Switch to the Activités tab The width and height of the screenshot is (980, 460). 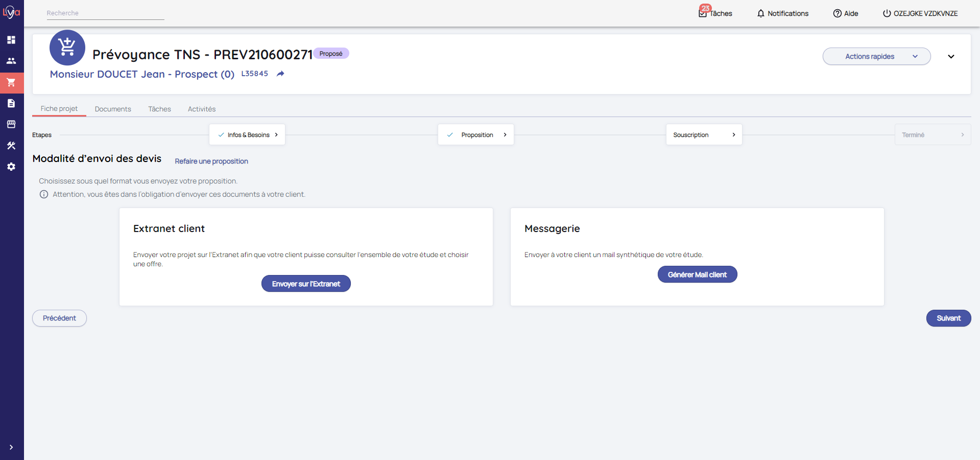(201, 109)
